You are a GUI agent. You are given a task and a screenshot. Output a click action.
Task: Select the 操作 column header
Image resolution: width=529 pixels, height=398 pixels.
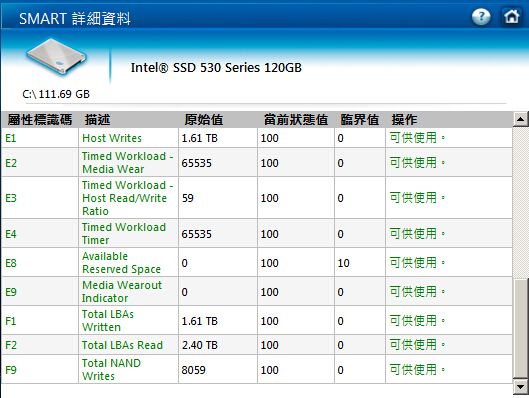(x=404, y=119)
